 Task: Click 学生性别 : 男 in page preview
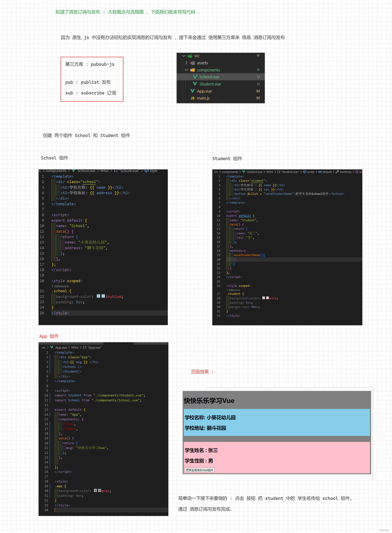(x=199, y=461)
